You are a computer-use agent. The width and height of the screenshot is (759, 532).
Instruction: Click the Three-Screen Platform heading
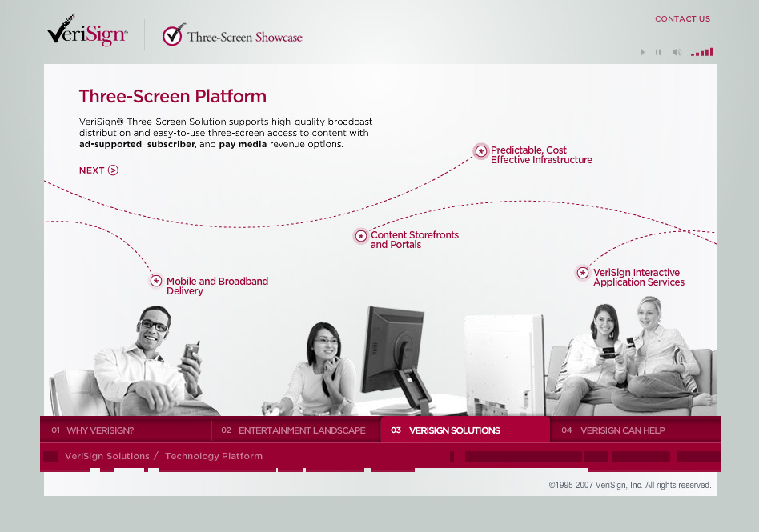point(173,96)
